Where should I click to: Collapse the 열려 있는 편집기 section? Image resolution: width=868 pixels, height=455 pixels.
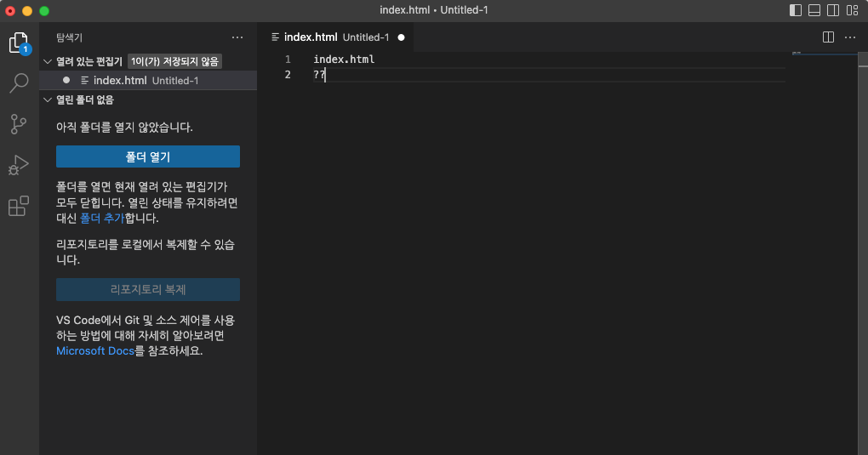pyautogui.click(x=48, y=61)
